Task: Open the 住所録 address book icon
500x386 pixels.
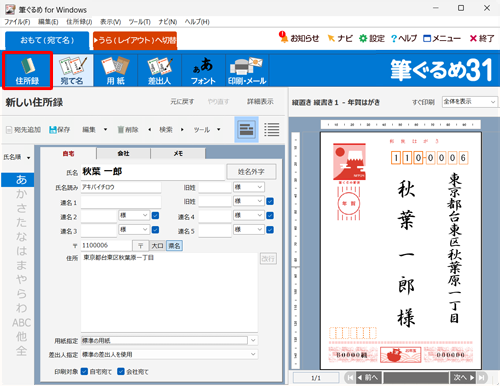Action: click(x=27, y=71)
